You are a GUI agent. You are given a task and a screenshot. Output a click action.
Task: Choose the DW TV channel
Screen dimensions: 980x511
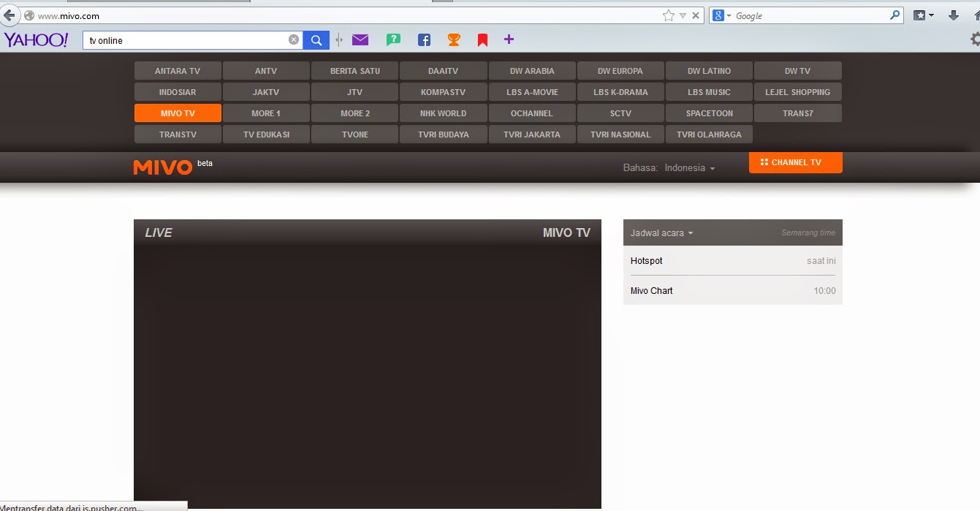click(798, 71)
